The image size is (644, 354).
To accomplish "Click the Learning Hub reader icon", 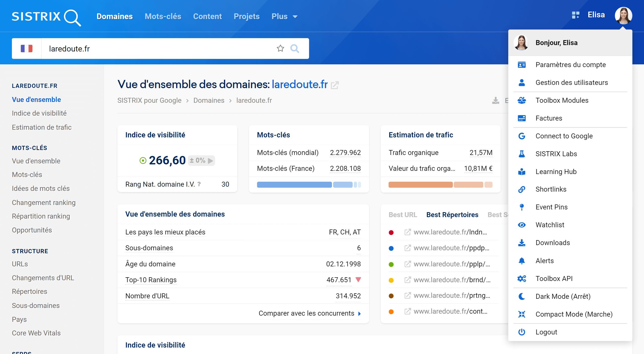I will point(521,172).
